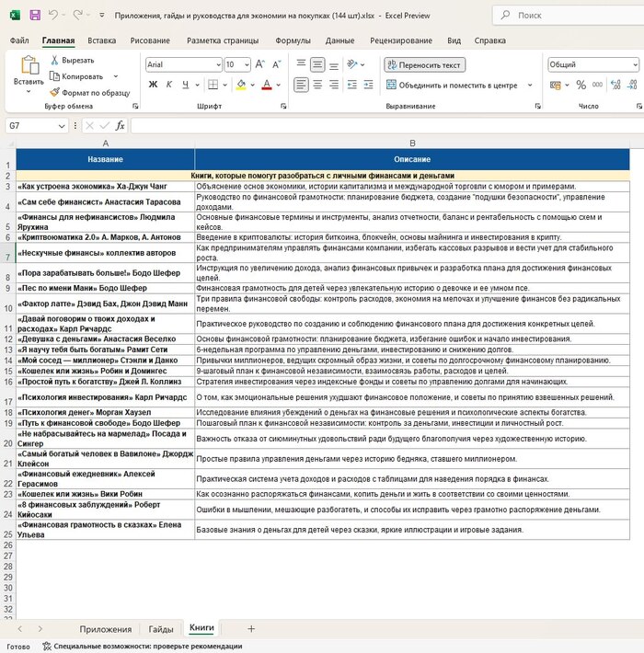644x653 pixels.
Task: Open the Arial font name dropdown
Action: [x=216, y=64]
